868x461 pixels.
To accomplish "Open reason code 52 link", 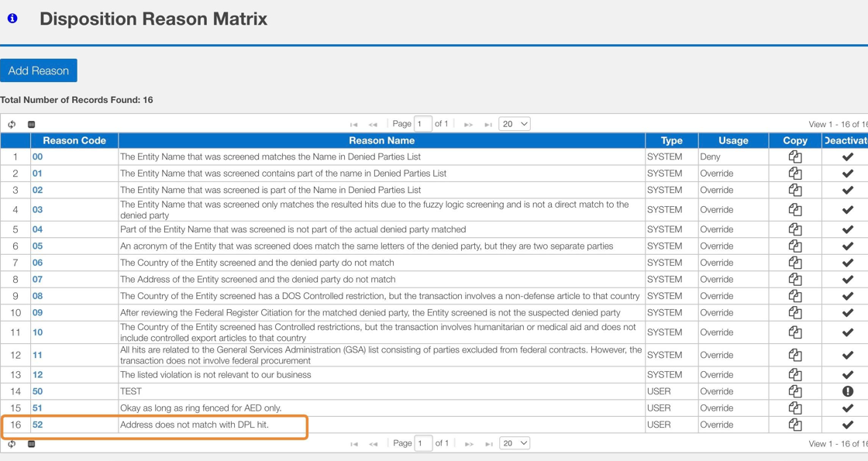I will [x=37, y=425].
